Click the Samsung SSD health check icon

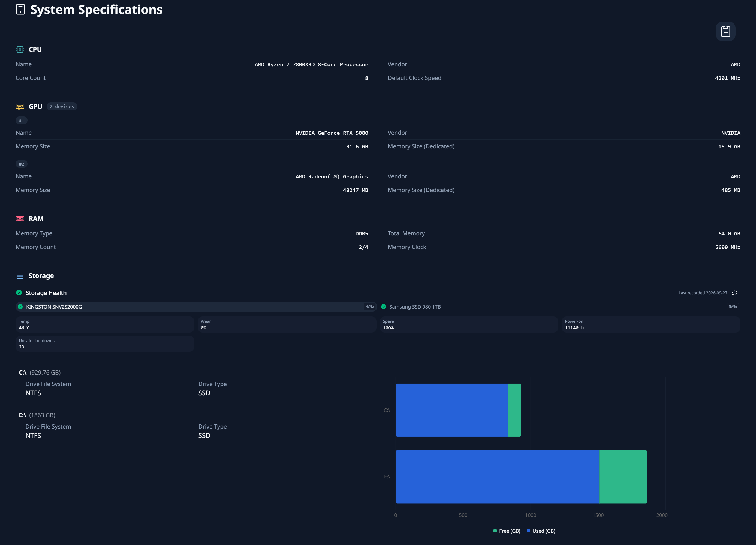[x=384, y=307]
